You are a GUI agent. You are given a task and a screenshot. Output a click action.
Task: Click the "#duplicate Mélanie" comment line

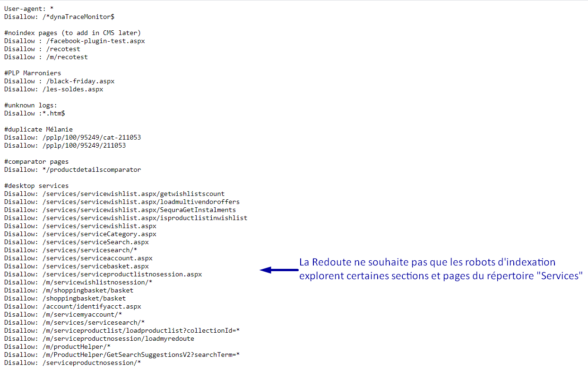click(x=38, y=129)
